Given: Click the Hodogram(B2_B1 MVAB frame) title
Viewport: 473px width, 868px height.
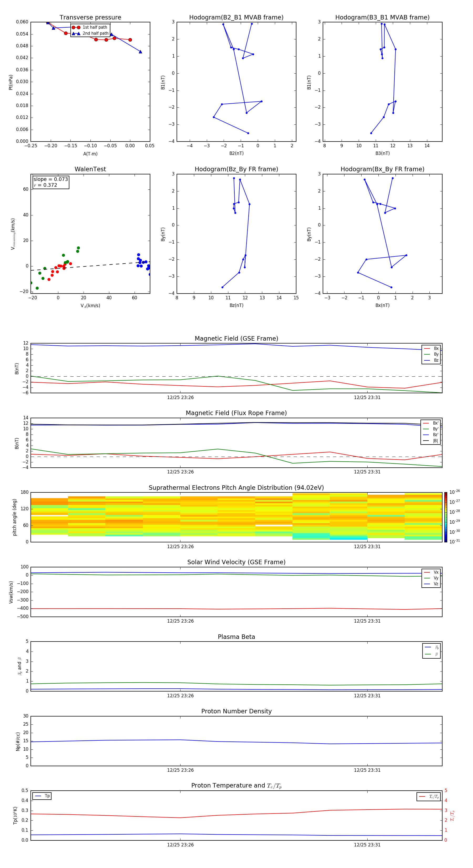Looking at the screenshot, I should tap(236, 18).
